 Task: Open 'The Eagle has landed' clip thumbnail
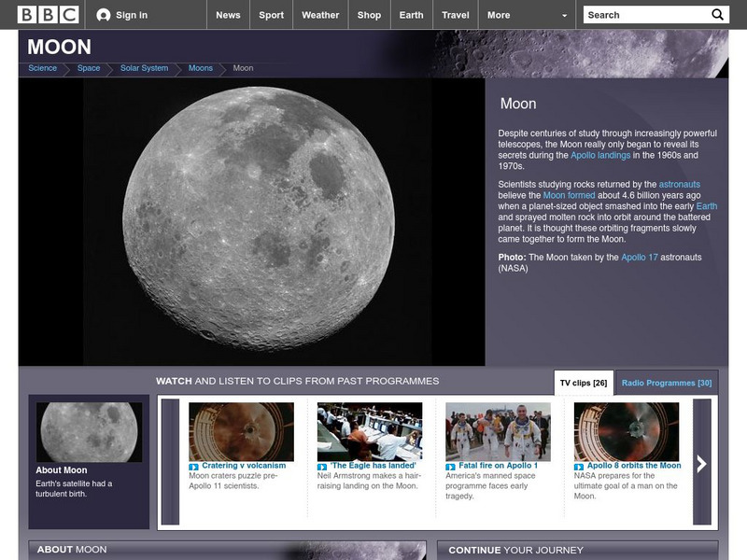tap(370, 431)
